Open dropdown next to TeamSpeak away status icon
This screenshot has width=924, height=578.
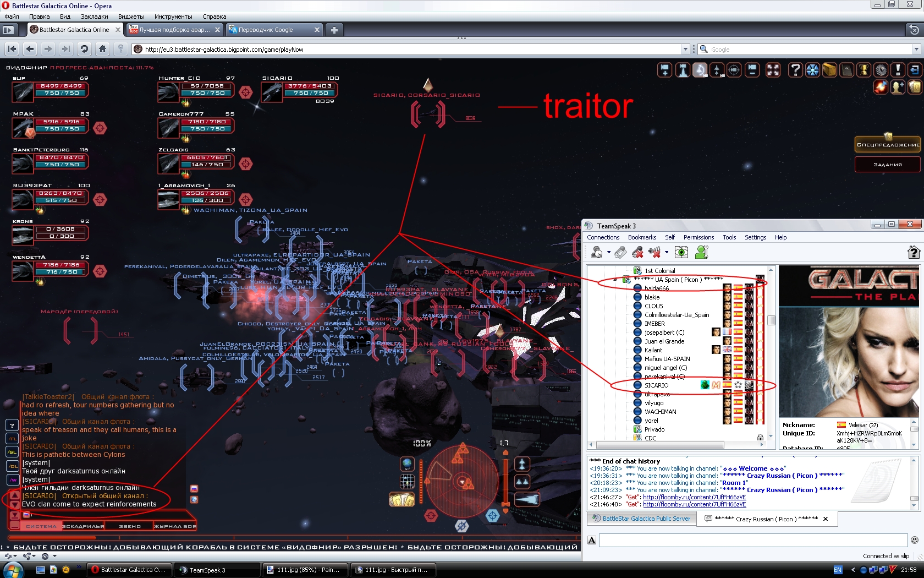pyautogui.click(x=609, y=252)
